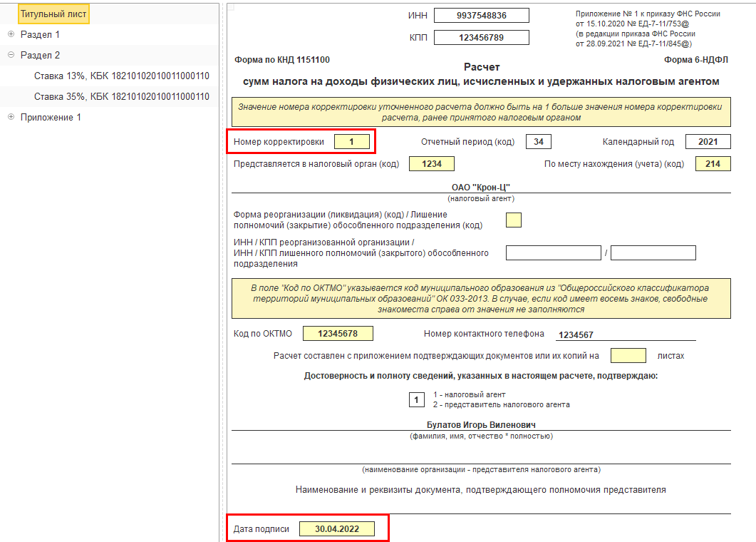Expand the Приложение 1 node

[x=11, y=117]
